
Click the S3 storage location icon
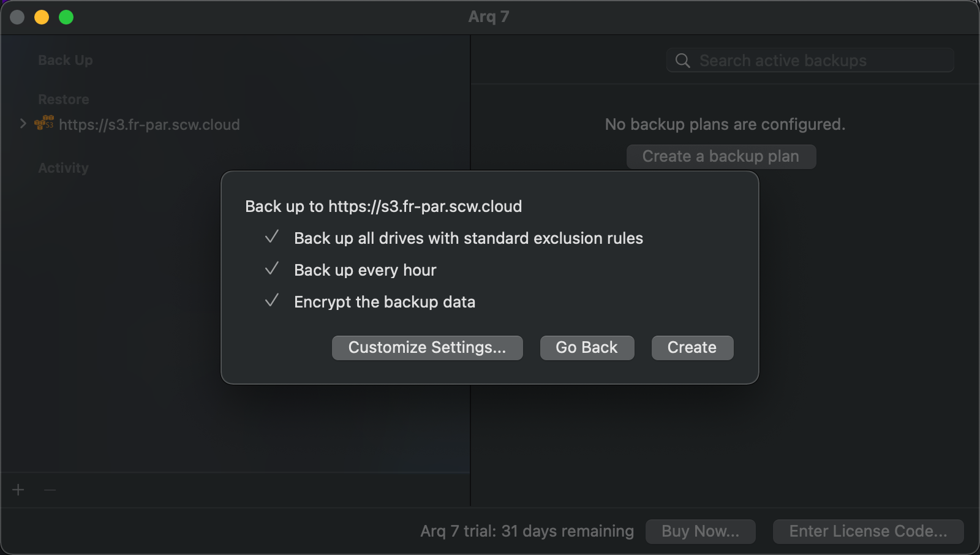coord(44,124)
